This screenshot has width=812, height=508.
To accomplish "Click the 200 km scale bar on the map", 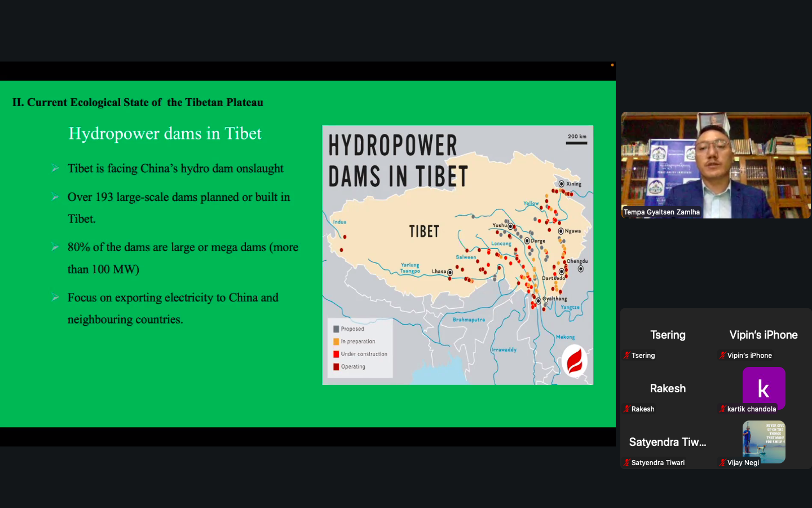I will 577,142.
